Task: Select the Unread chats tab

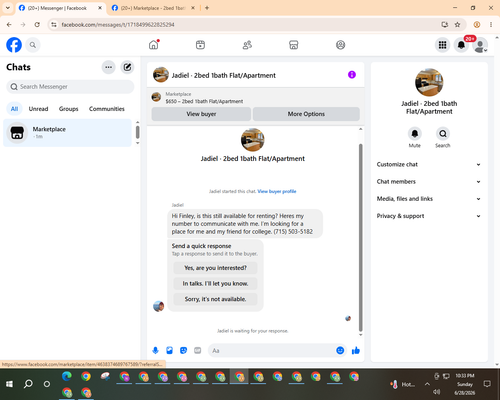Action: [38, 109]
